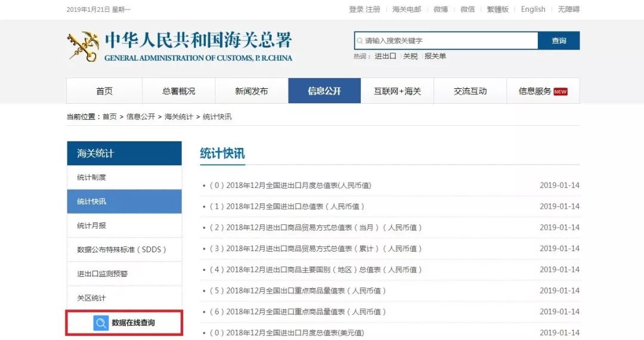Open 关区统计 in the sidebar
This screenshot has height=340, width=644.
click(125, 298)
